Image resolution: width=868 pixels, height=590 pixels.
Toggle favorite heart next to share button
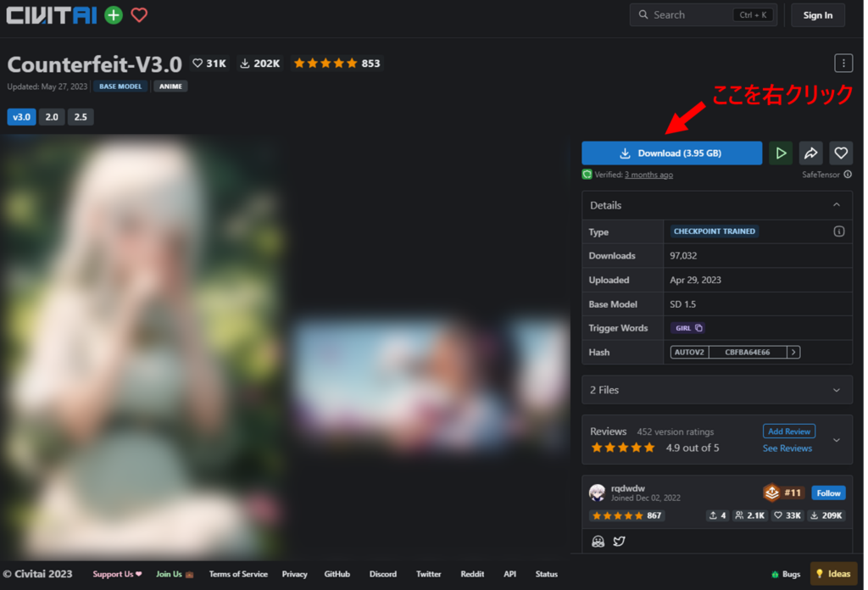point(841,153)
